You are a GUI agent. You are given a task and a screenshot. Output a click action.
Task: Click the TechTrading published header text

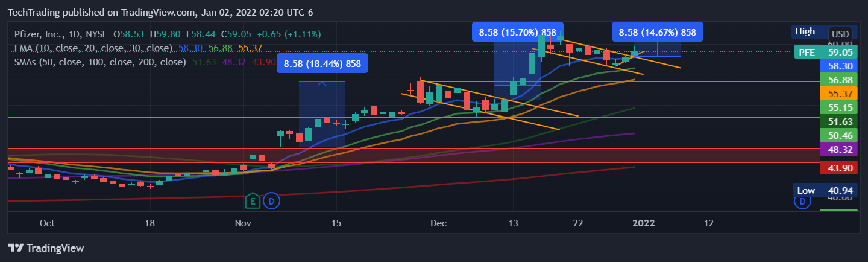coord(160,12)
